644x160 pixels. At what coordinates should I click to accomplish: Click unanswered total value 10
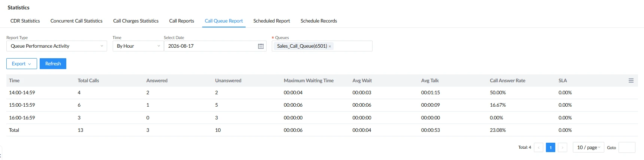pos(218,130)
